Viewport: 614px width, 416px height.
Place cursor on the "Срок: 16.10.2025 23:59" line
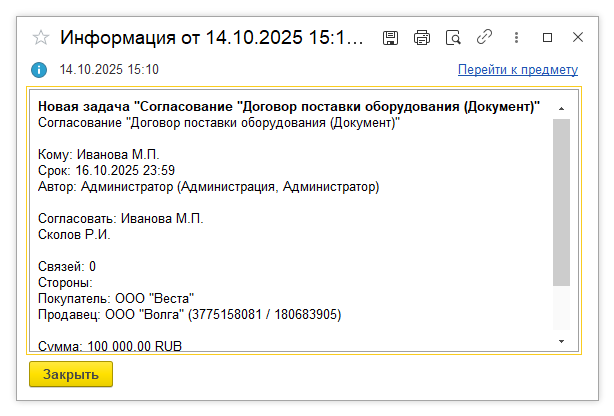coord(107,170)
